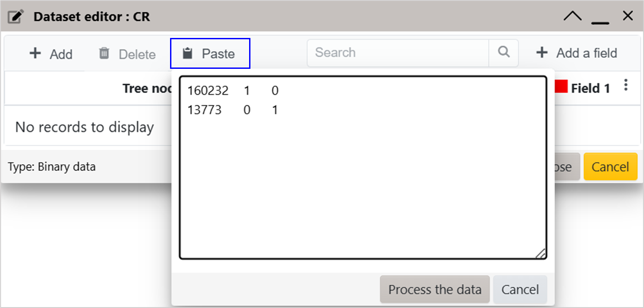Image resolution: width=644 pixels, height=308 pixels.
Task: Collapse the dialog with the caret-up icon
Action: pos(573,16)
